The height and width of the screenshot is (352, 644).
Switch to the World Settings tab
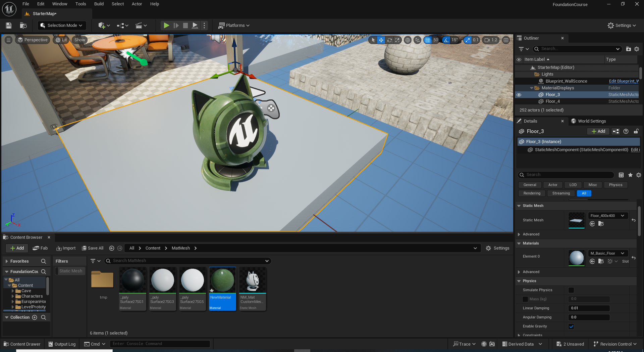coord(589,121)
